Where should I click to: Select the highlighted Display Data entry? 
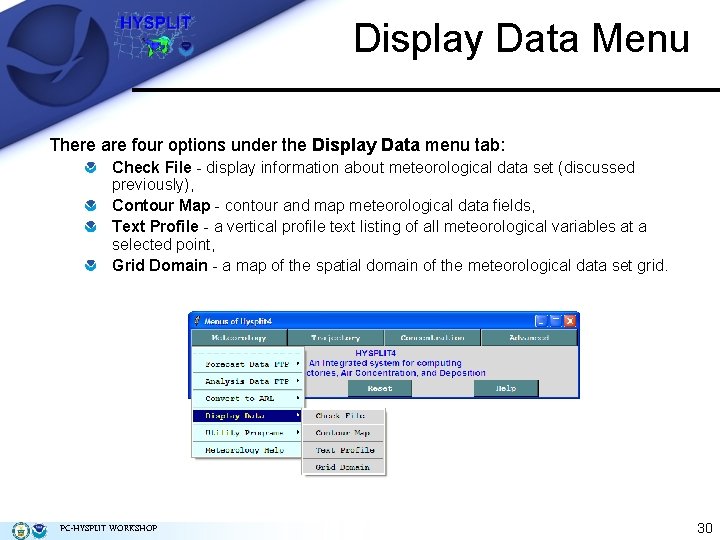248,416
